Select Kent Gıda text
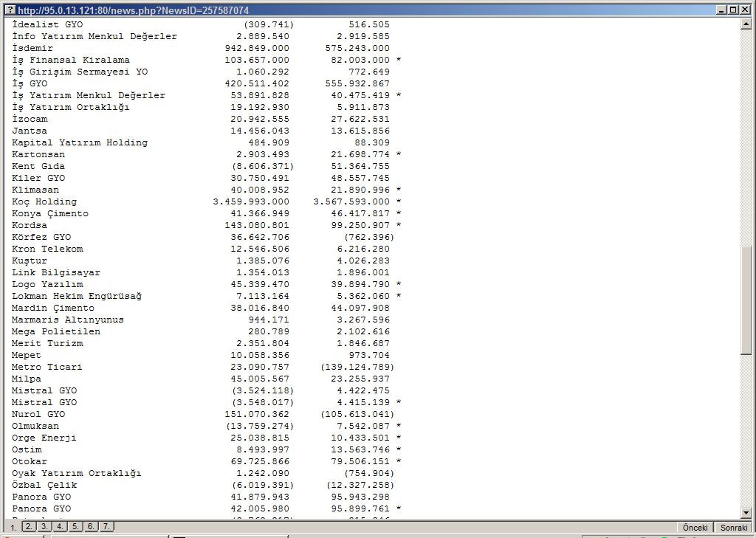The width and height of the screenshot is (756, 538). (x=38, y=166)
